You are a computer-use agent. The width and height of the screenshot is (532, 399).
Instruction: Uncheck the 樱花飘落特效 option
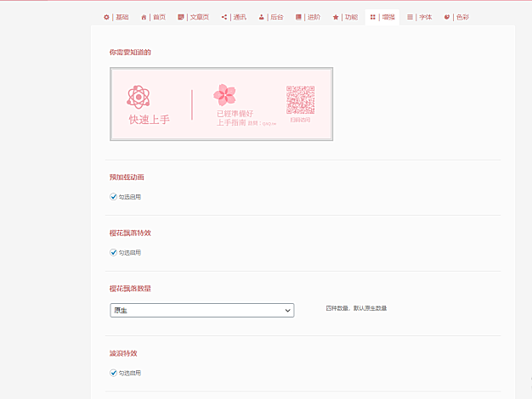(x=113, y=252)
